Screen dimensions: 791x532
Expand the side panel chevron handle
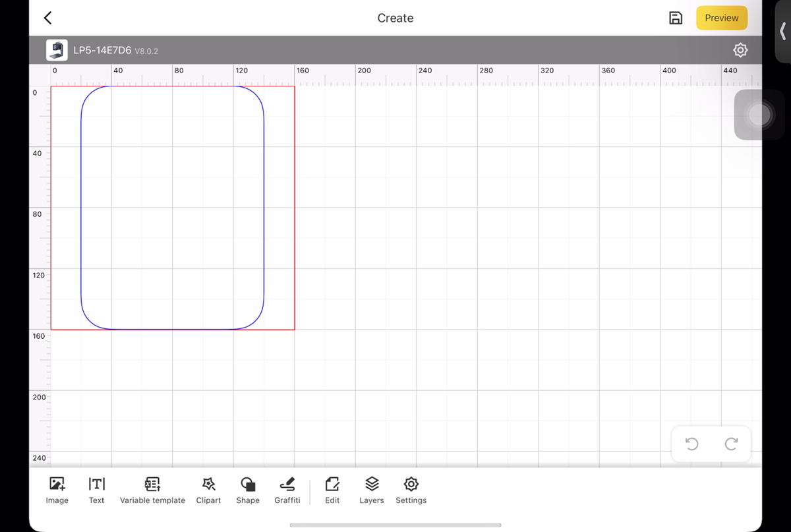[x=783, y=30]
